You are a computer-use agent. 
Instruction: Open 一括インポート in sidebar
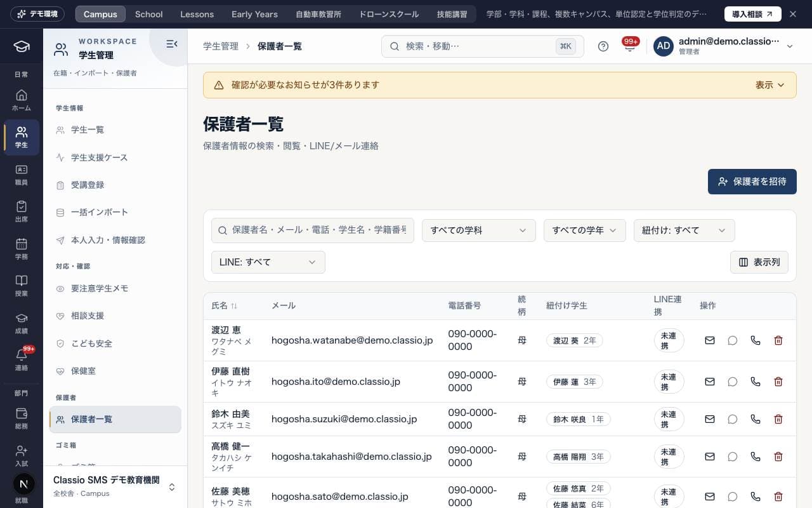point(115,212)
